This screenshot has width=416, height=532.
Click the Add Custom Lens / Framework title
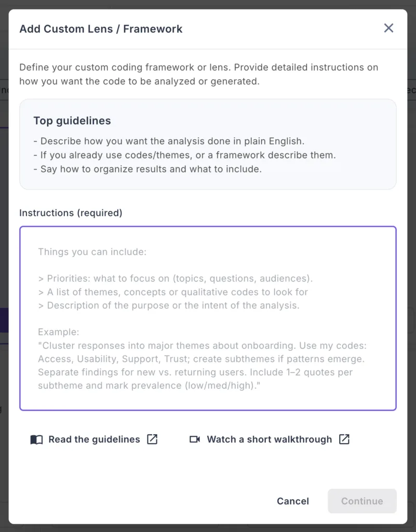click(101, 29)
